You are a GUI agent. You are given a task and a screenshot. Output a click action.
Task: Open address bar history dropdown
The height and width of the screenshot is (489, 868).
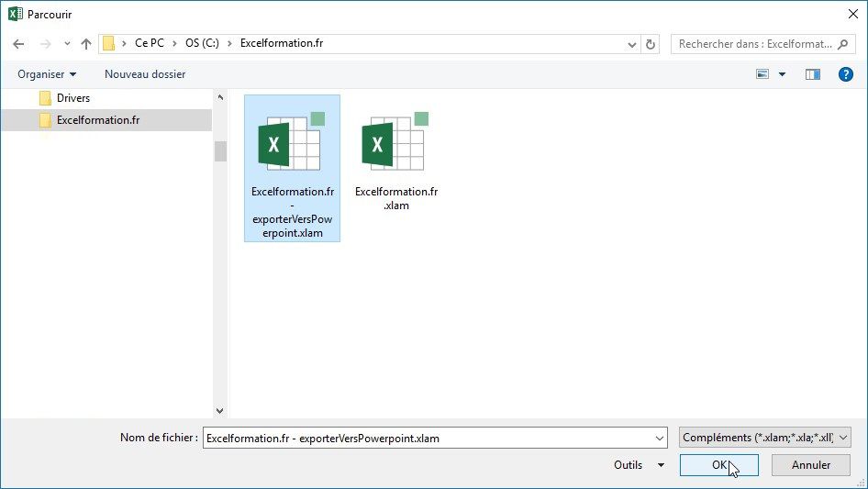pyautogui.click(x=631, y=44)
